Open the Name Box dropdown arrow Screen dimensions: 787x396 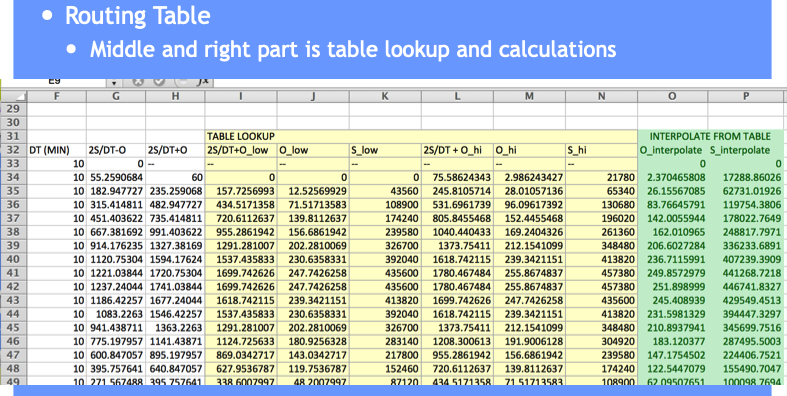coord(114,82)
